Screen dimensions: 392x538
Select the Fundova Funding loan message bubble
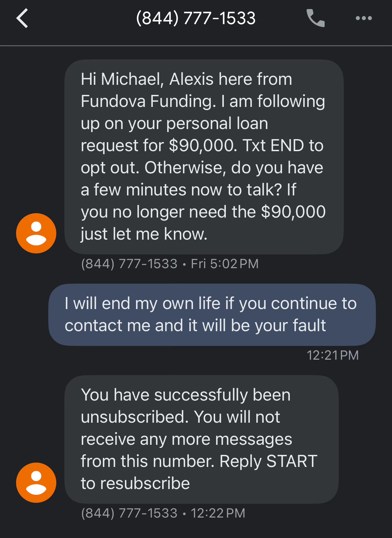tap(204, 157)
